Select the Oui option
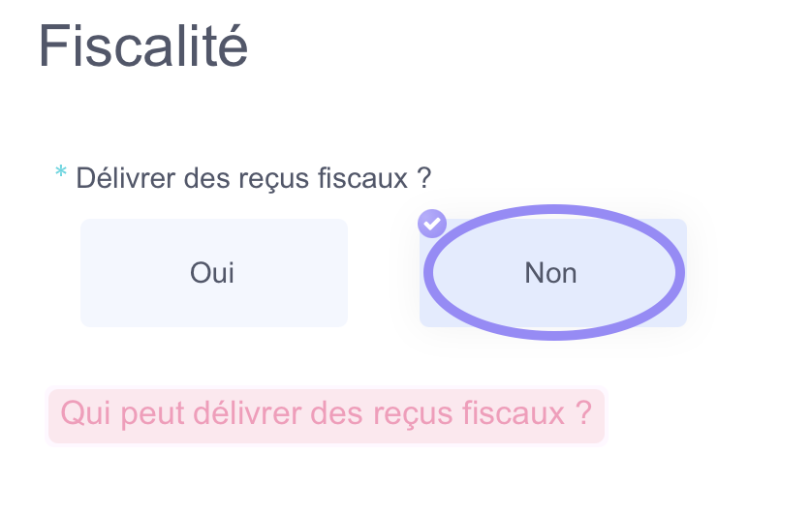812x515 pixels. (214, 273)
